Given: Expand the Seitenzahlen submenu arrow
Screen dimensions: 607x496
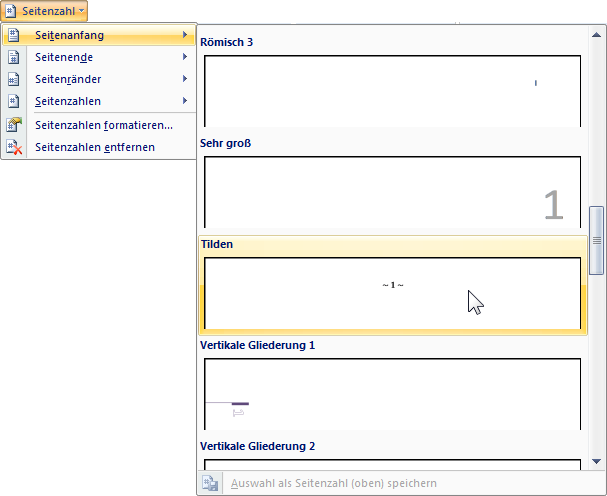Looking at the screenshot, I should 186,102.
